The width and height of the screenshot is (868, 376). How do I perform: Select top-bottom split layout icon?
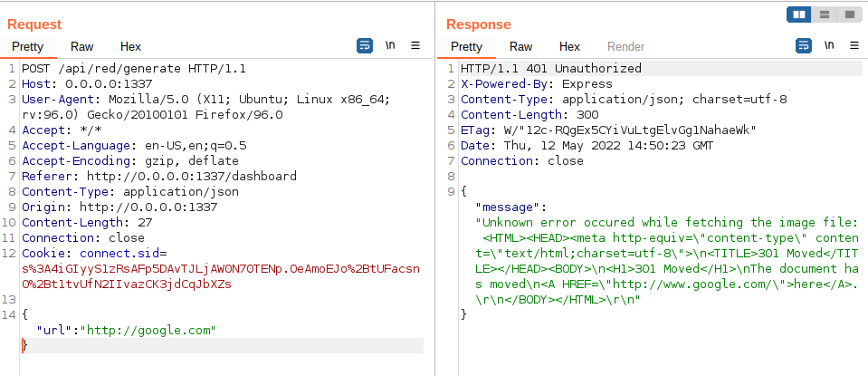(x=825, y=15)
